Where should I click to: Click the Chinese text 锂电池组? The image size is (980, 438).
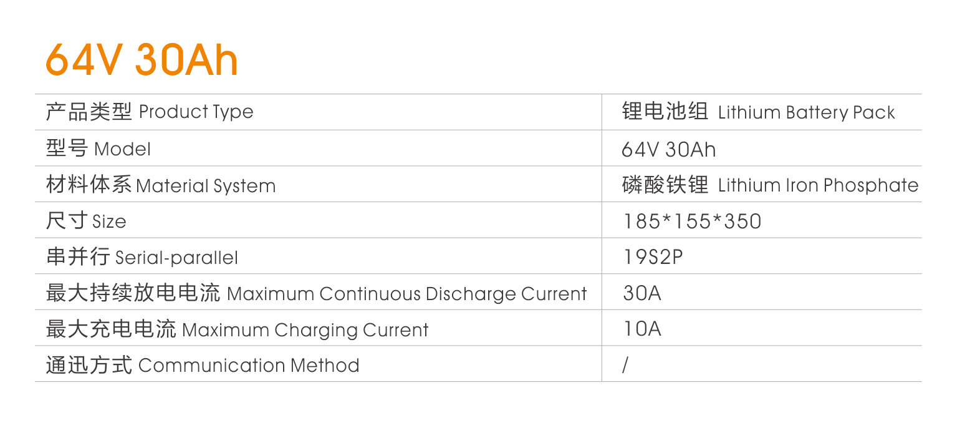click(665, 111)
